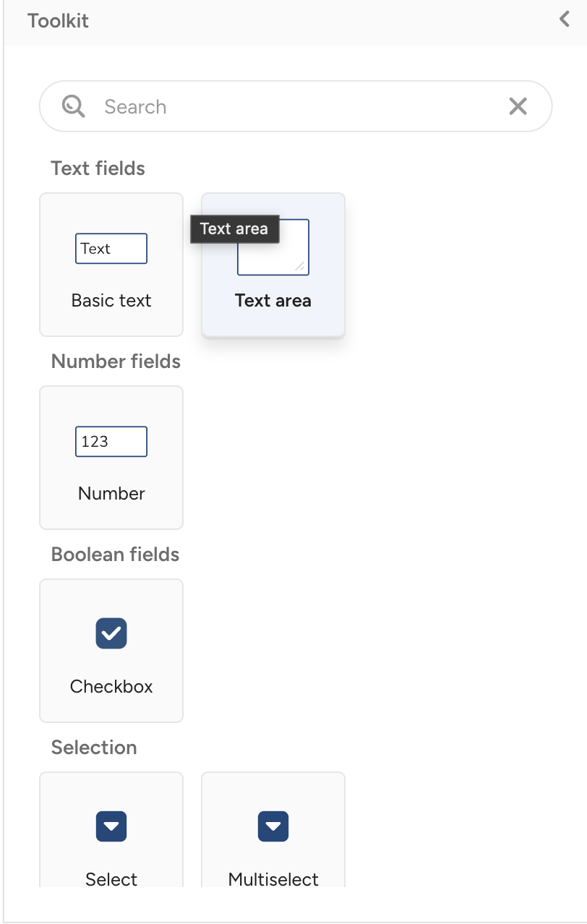Click the "Basic text" label
This screenshot has height=924, width=587.
pos(111,301)
